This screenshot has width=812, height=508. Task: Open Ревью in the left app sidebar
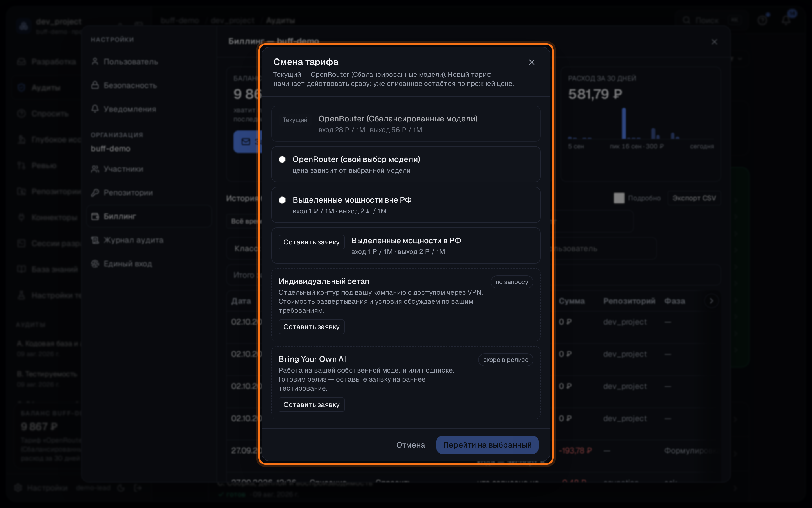coord(44,166)
